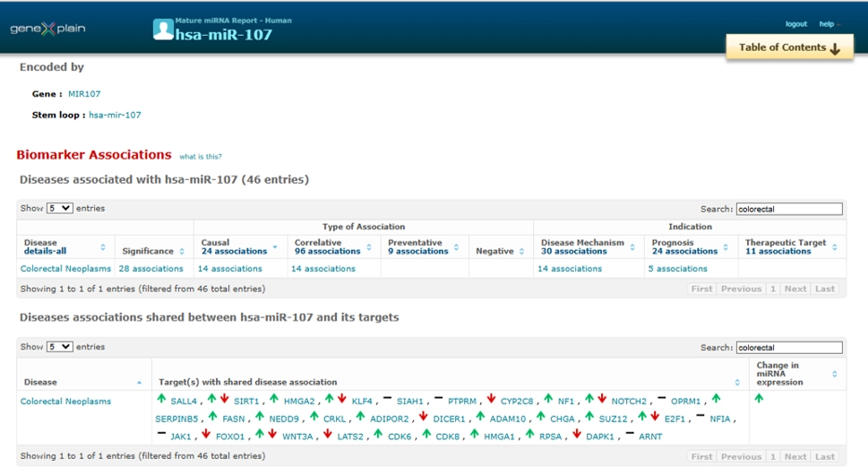
Task: Open the hsa-mir-107 stem loop link
Action: coord(115,115)
